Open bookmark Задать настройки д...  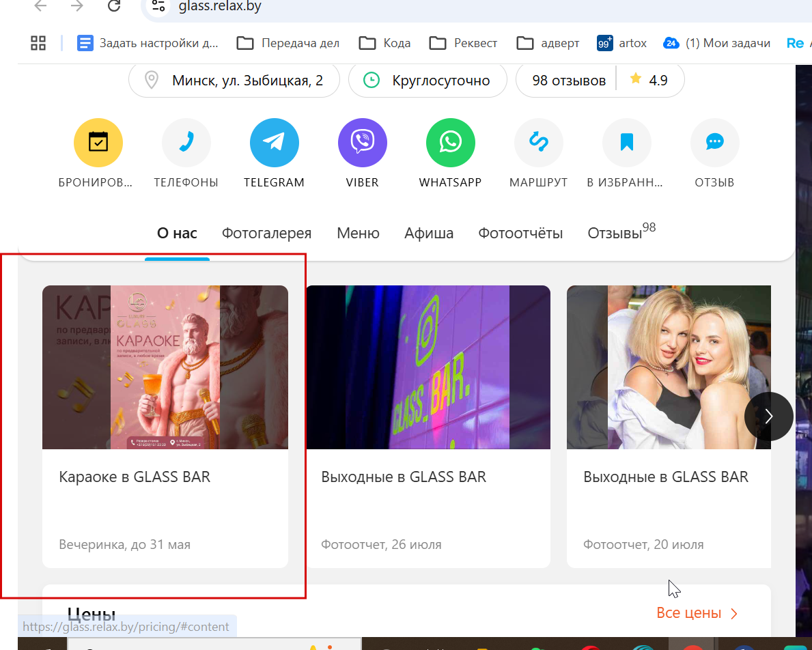[148, 43]
